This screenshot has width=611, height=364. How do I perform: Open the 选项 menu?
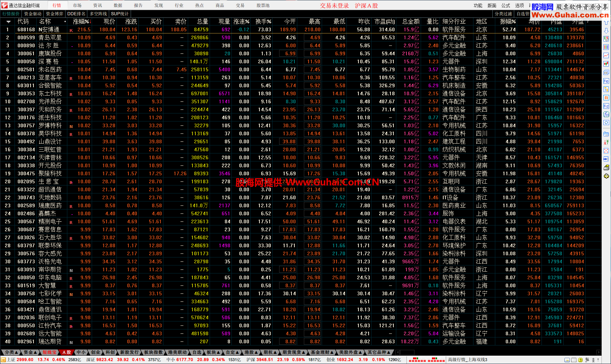tap(520, 5)
